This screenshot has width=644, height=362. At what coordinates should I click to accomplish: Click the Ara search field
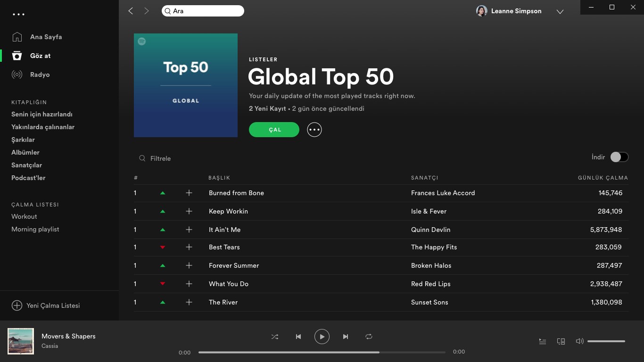point(203,11)
